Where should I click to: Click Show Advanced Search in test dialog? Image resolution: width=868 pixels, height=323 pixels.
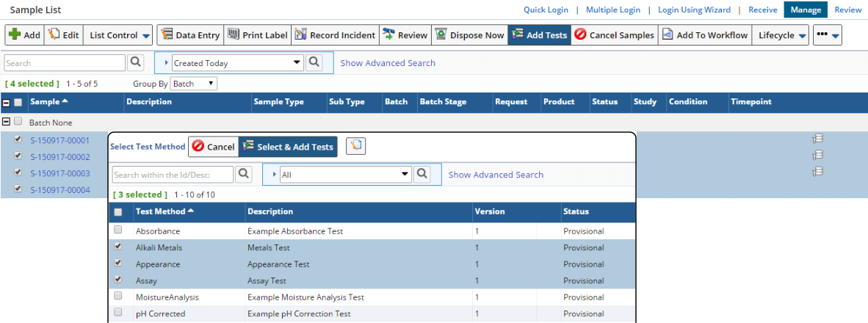pos(496,175)
